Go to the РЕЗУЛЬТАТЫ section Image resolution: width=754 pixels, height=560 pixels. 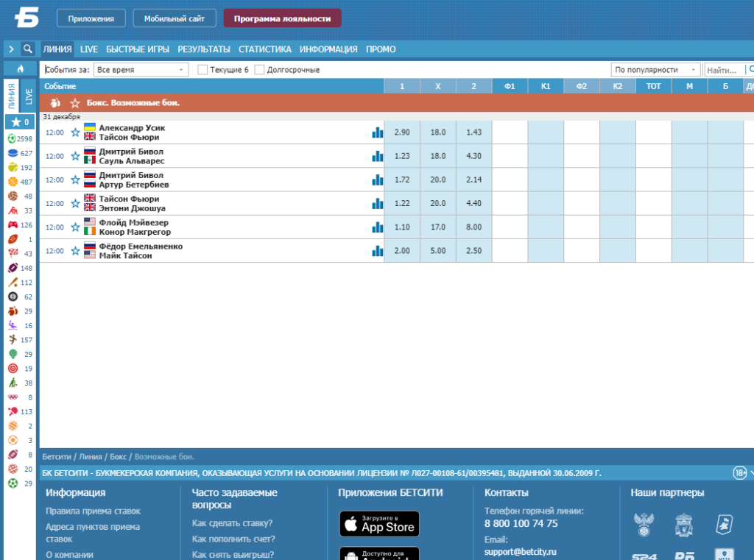[x=204, y=49]
